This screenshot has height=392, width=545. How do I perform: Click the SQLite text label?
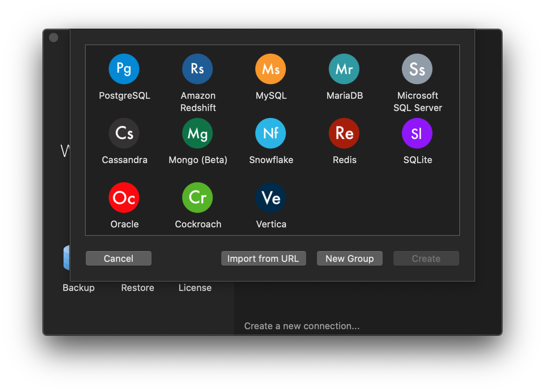[418, 160]
